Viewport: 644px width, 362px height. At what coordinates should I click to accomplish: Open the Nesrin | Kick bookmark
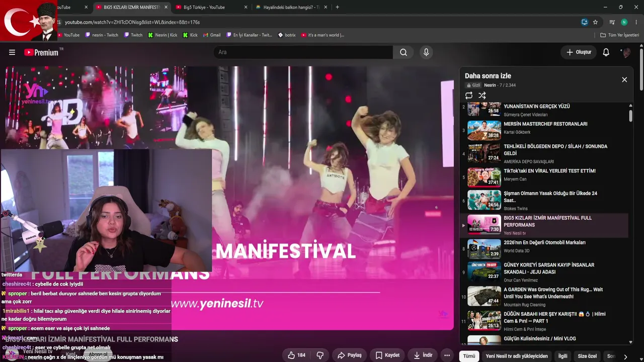pyautogui.click(x=163, y=35)
